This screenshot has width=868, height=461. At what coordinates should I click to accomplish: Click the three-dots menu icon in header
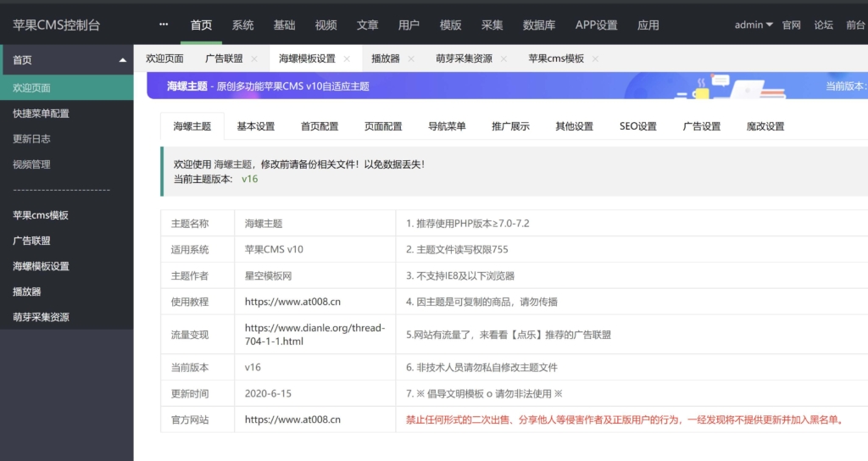coord(164,25)
